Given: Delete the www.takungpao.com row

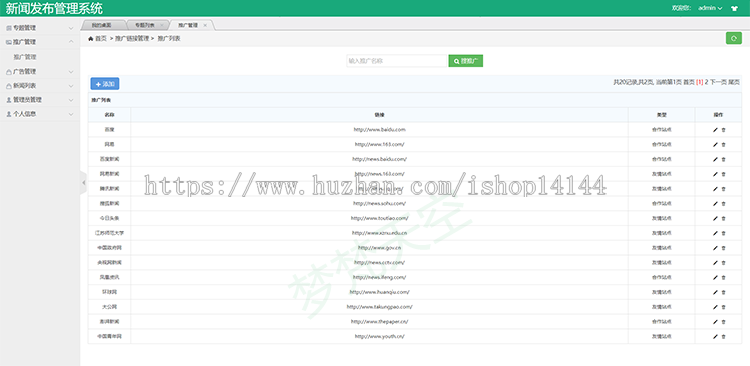Looking at the screenshot, I should pyautogui.click(x=723, y=307).
